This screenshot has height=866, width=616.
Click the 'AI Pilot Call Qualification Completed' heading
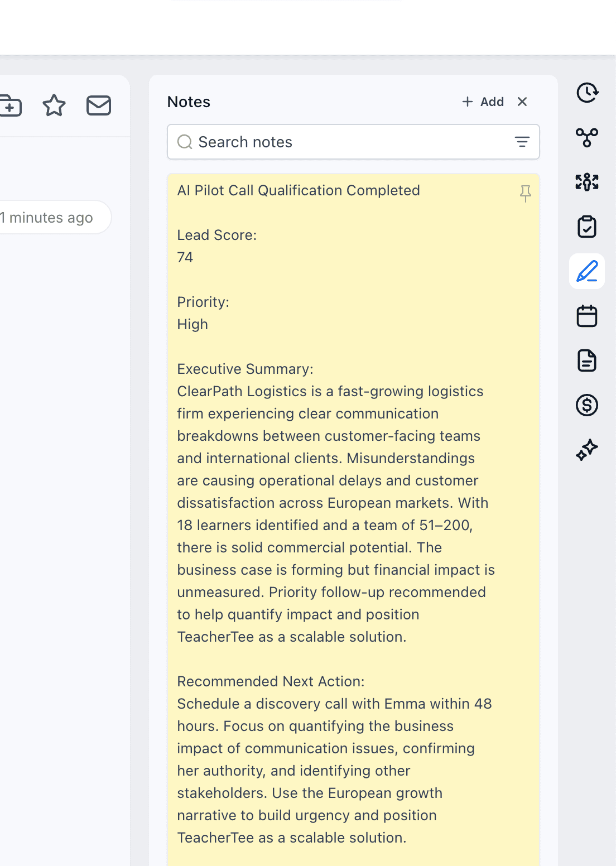pyautogui.click(x=299, y=190)
